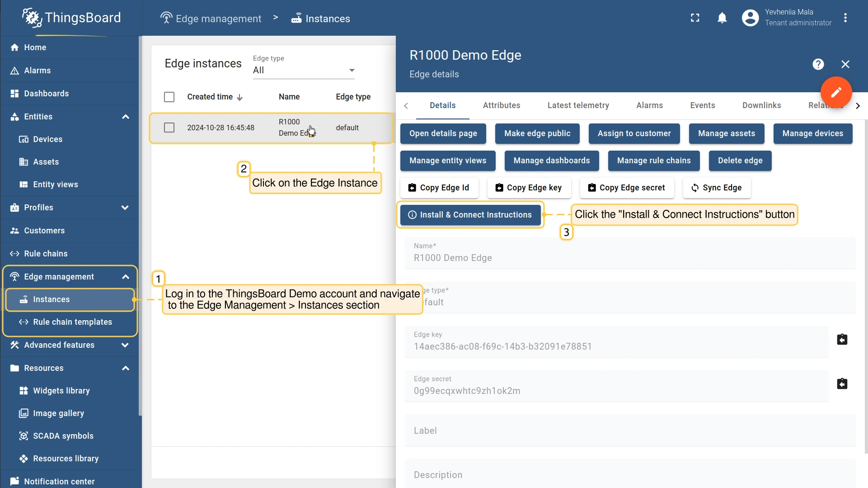Screen dimensions: 868x488
Task: Collapse the Entities sidebar section
Action: pyautogui.click(x=125, y=117)
